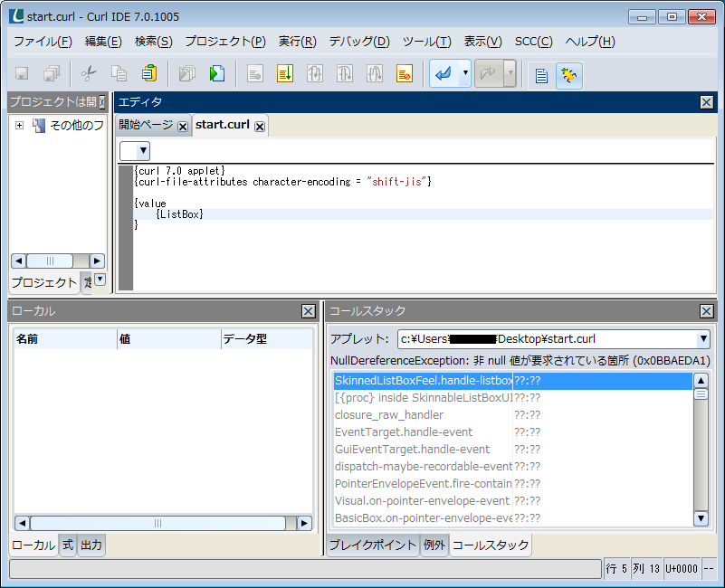Close the コールスタック panel
This screenshot has height=588, width=725.
(706, 311)
